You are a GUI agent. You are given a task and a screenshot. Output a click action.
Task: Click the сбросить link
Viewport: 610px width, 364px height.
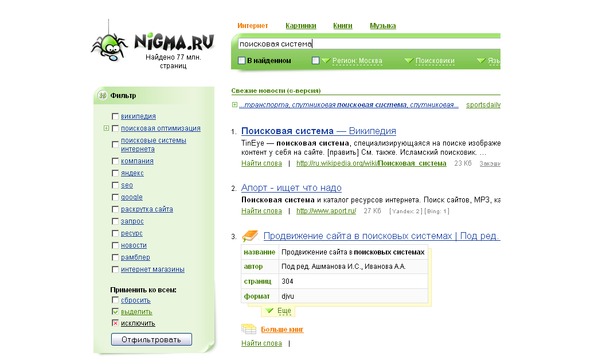coord(135,300)
